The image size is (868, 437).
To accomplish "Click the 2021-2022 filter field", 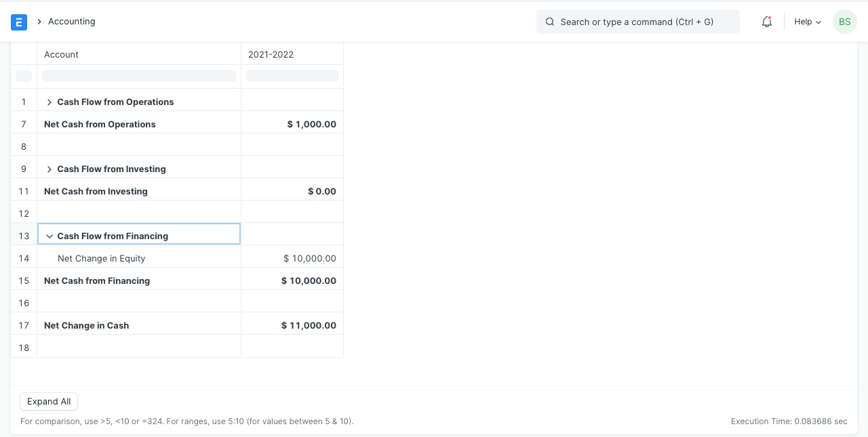I will click(x=292, y=75).
